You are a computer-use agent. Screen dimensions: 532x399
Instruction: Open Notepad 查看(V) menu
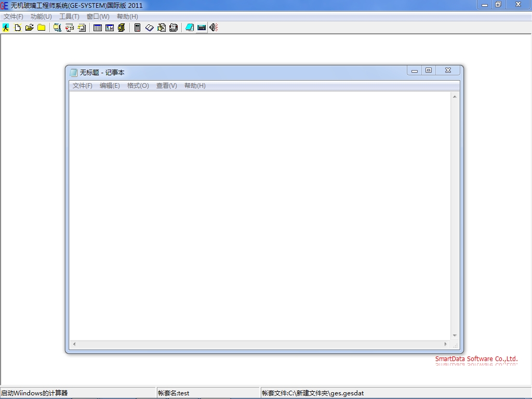pos(166,86)
